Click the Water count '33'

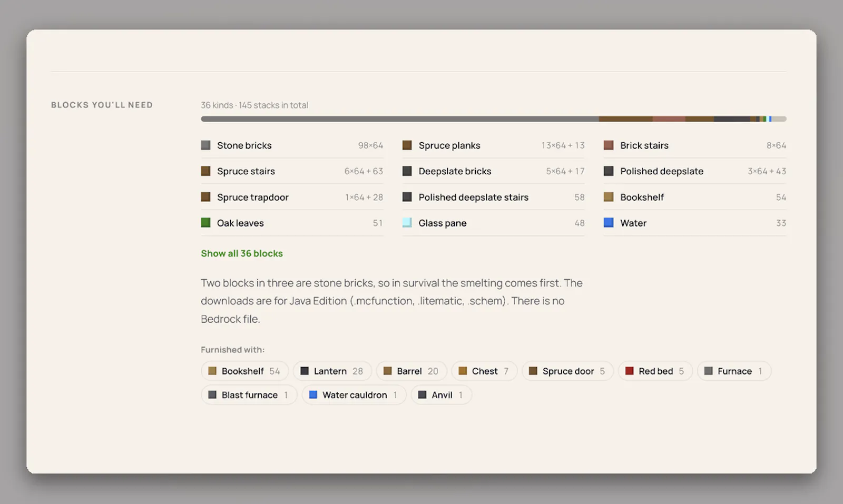click(x=781, y=223)
